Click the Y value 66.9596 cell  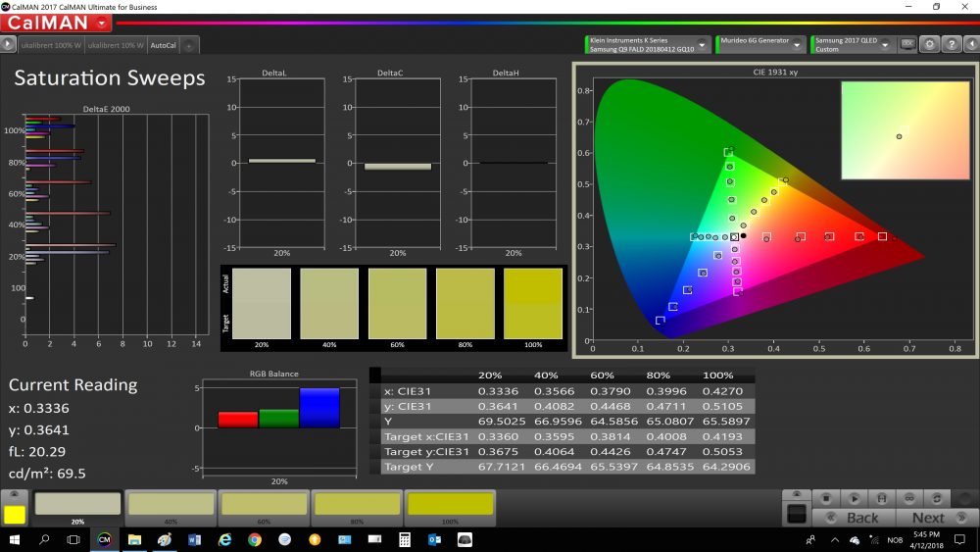pos(558,422)
